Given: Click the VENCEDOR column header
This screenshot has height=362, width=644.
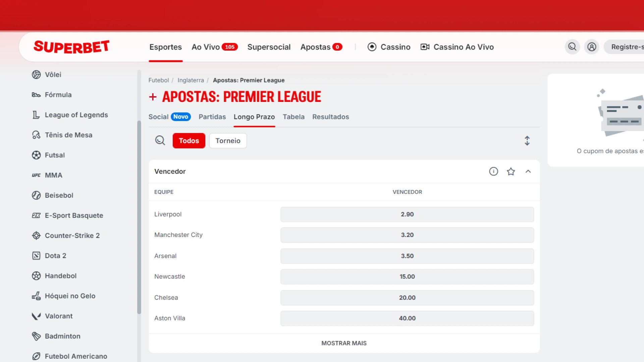Looking at the screenshot, I should tap(407, 192).
